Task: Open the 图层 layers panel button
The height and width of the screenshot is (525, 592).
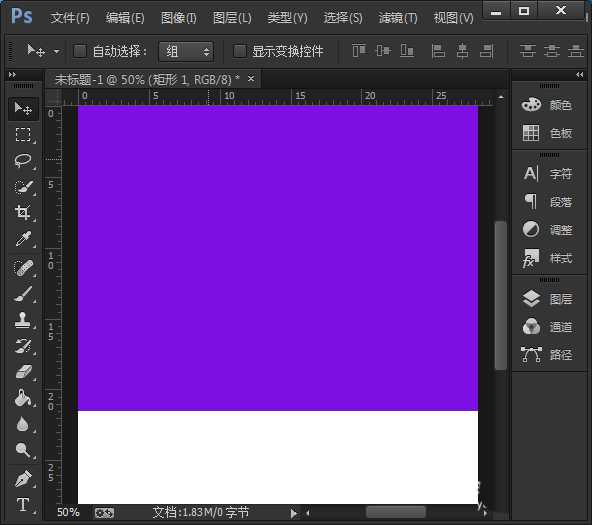Action: pos(548,299)
